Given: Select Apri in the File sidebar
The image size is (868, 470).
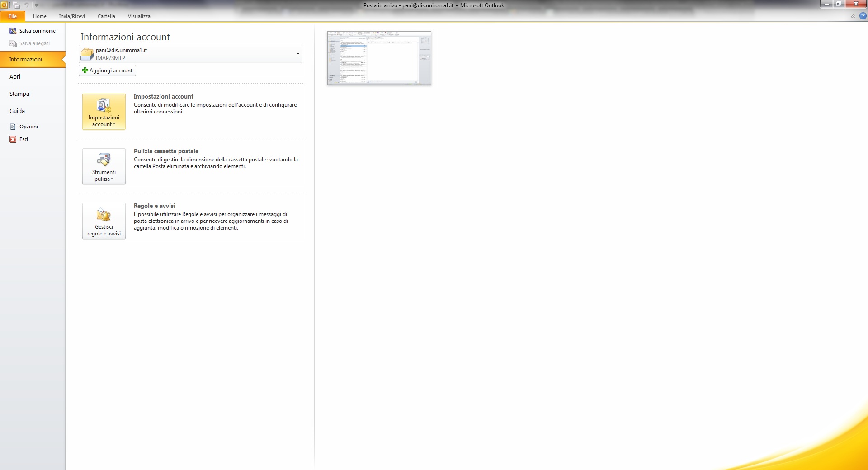Looking at the screenshot, I should pos(15,77).
